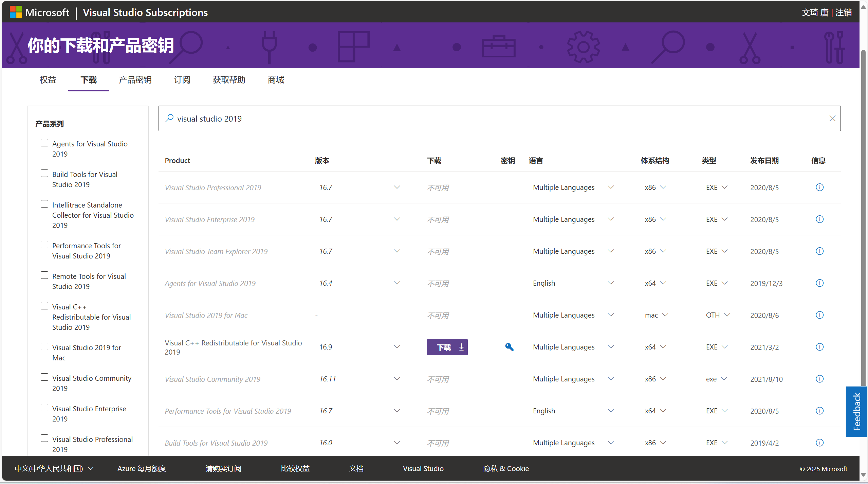Switch to the 产品密钥 tab

click(x=135, y=80)
